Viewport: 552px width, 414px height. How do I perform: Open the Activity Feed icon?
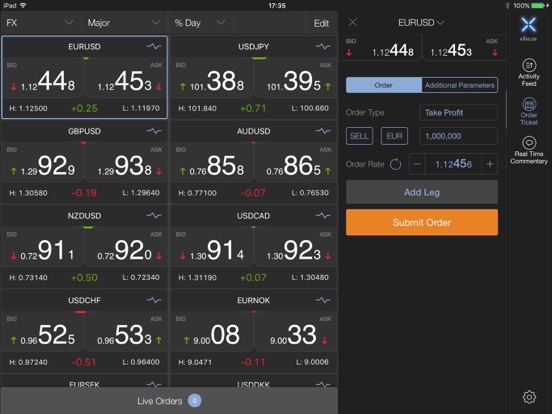pos(529,73)
